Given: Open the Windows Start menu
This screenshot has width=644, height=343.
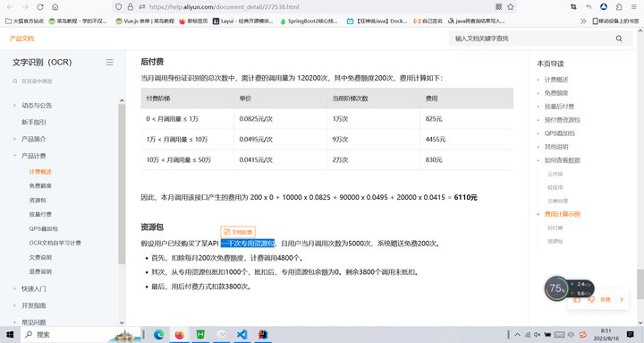Looking at the screenshot, I should pyautogui.click(x=10, y=334).
